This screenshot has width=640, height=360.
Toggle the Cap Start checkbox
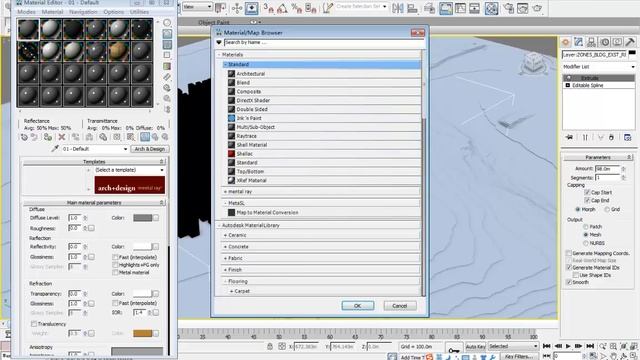point(587,192)
